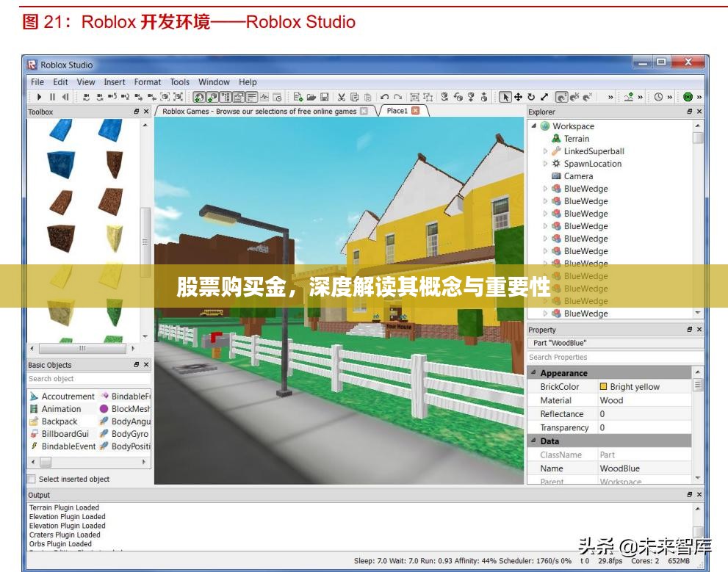The width and height of the screenshot is (728, 572).
Task: Show hidden toolbar items after the clock icon
Action: [x=669, y=97]
